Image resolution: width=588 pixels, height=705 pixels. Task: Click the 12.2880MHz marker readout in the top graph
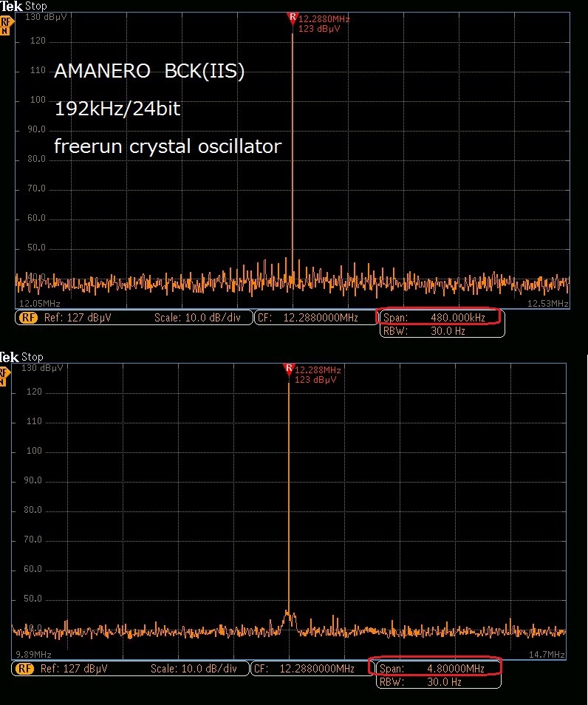click(324, 19)
